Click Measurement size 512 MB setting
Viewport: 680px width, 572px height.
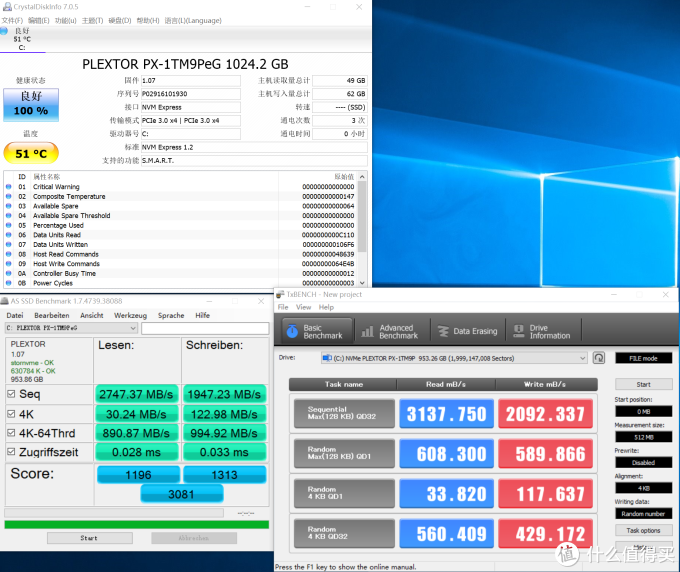coord(644,437)
